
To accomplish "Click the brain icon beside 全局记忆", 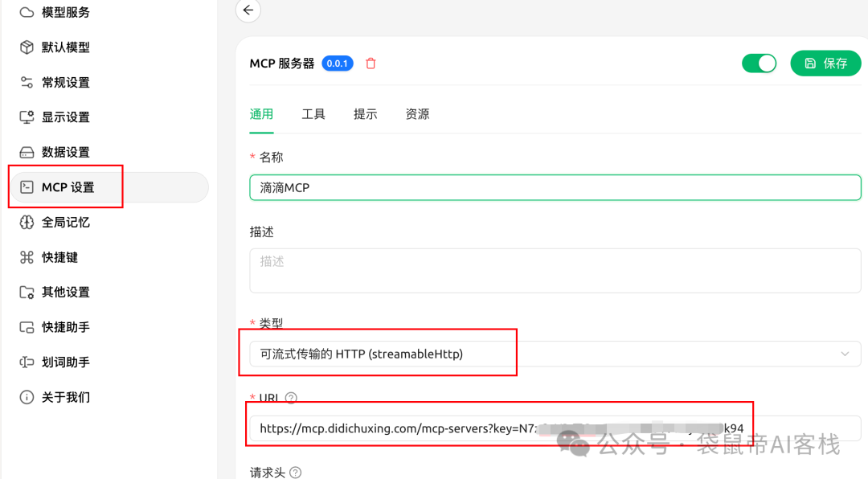I will coord(27,222).
